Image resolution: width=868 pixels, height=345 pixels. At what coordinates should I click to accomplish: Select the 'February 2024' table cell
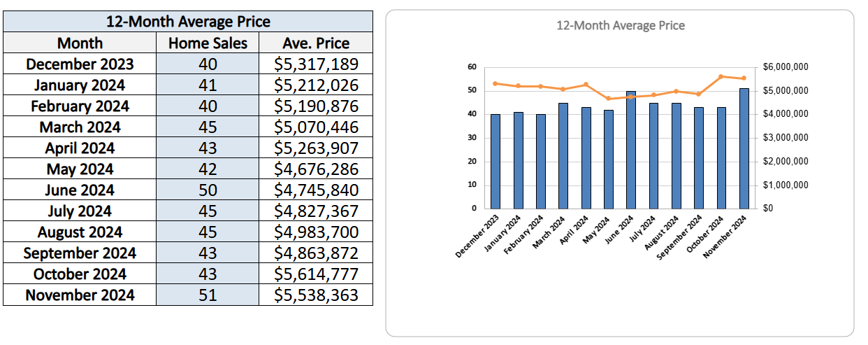pyautogui.click(x=80, y=106)
